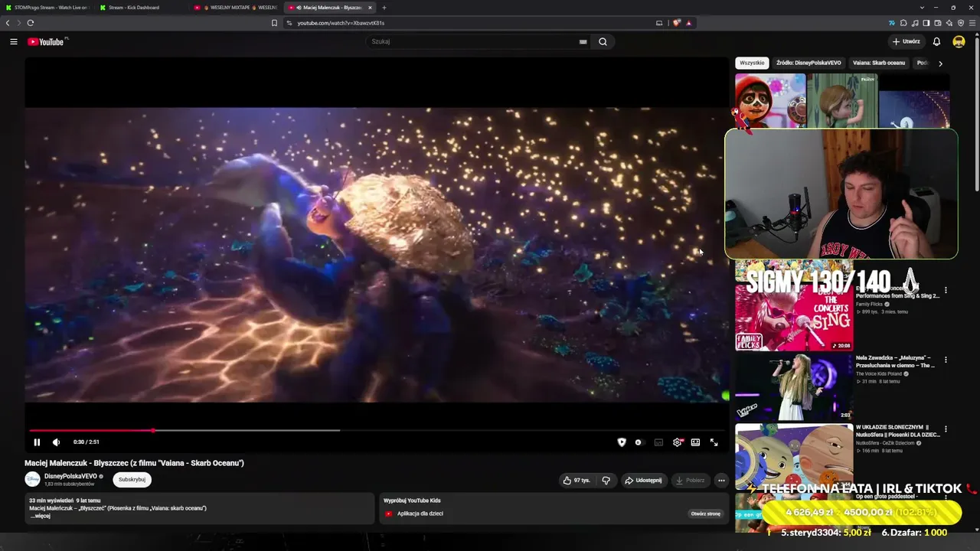Click the Pobierz download button

click(x=690, y=481)
